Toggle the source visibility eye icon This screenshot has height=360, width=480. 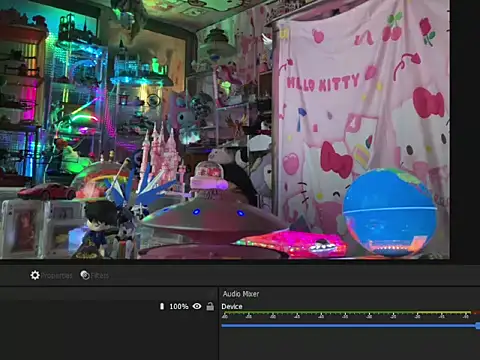[x=197, y=306]
